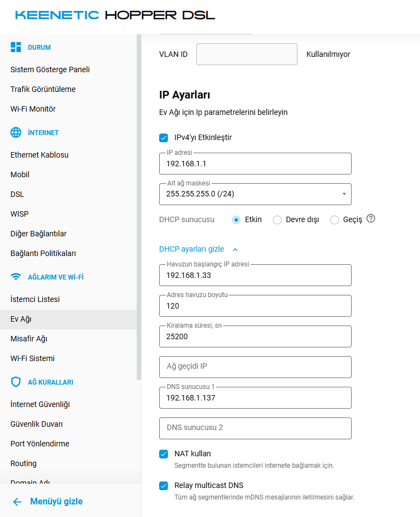Click the Wi-Fi signal icon

16,277
